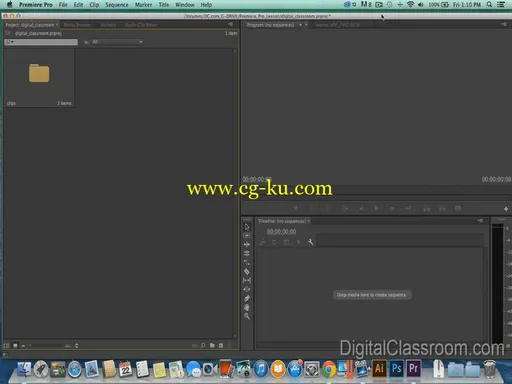Select the Selection arrow tool
Screen dimensions: 512x384
[x=247, y=227]
